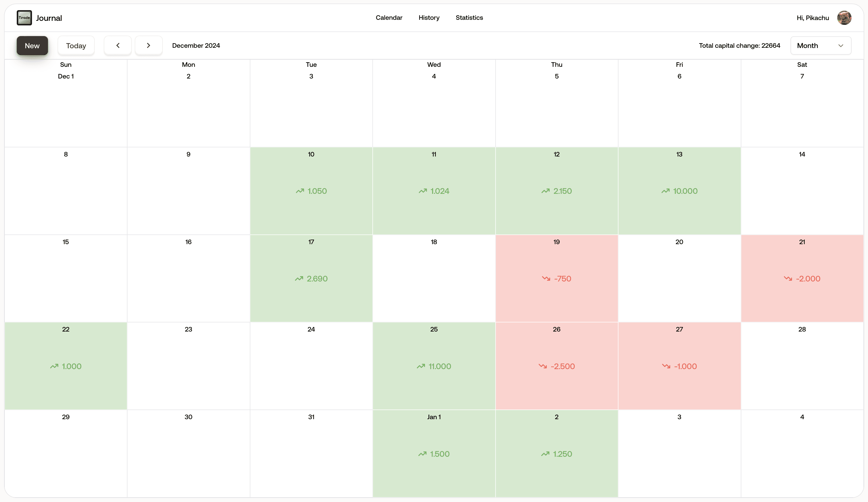
Task: Click the upward trend icon on December 13
Action: 665,191
